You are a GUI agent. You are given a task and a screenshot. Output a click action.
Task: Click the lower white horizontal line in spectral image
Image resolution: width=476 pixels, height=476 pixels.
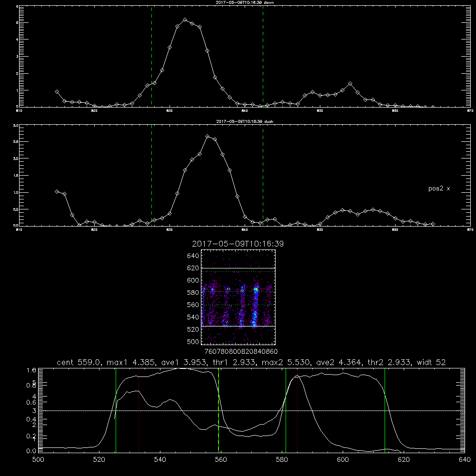[x=238, y=326]
